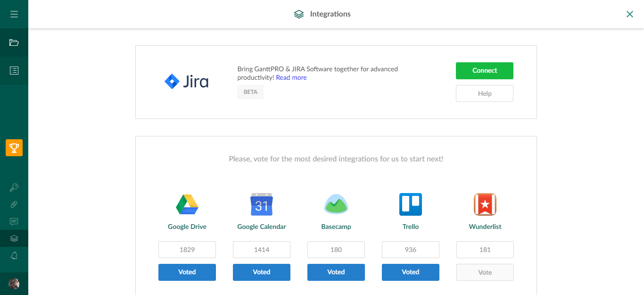Click the Trello label
Image resolution: width=644 pixels, height=295 pixels.
[x=411, y=227]
